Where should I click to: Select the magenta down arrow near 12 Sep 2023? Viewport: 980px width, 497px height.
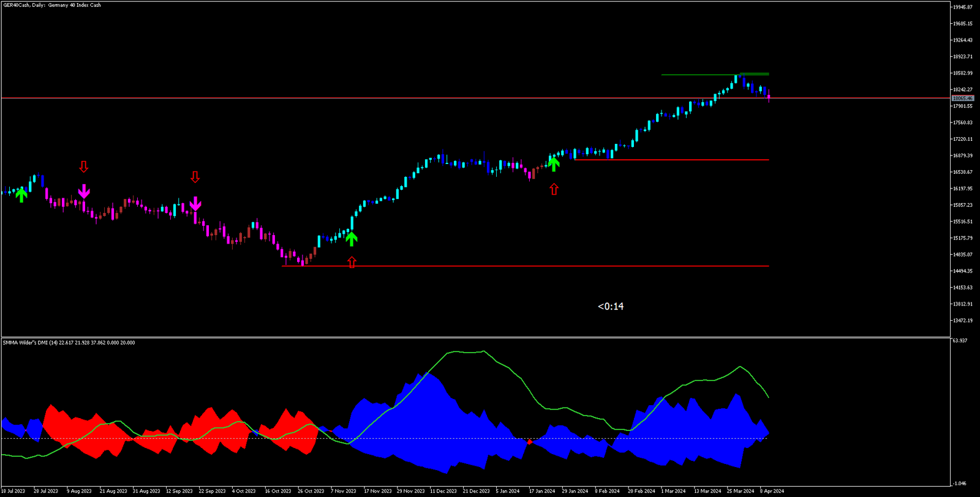[195, 203]
